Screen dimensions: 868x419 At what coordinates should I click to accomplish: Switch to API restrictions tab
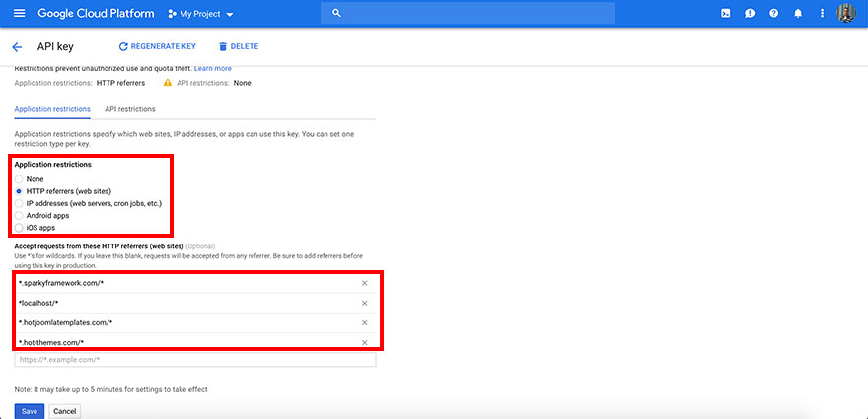tap(130, 109)
